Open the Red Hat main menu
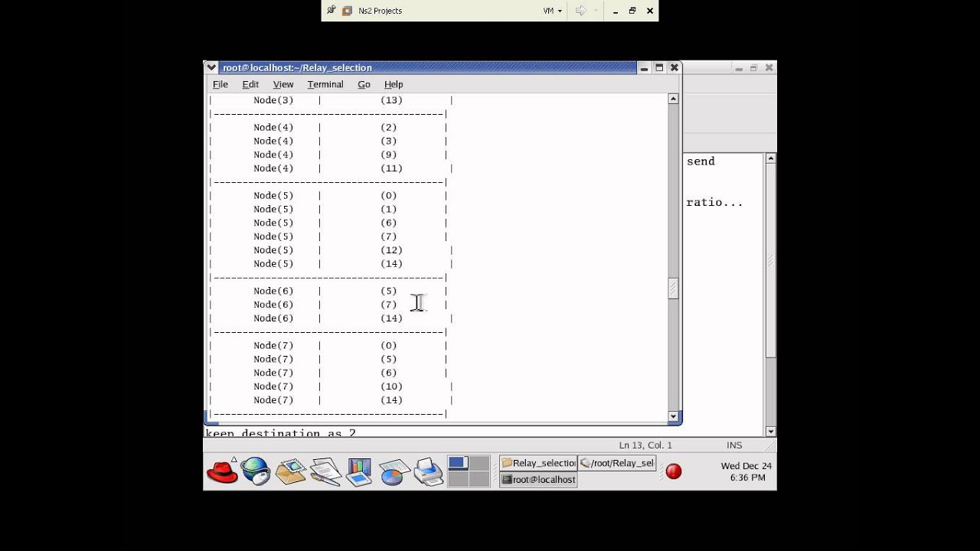 223,471
